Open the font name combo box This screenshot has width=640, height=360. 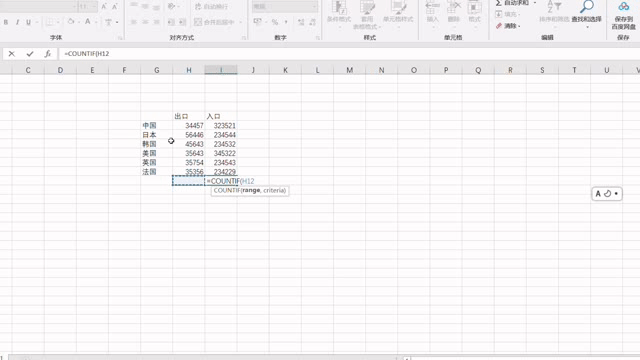pos(39,7)
